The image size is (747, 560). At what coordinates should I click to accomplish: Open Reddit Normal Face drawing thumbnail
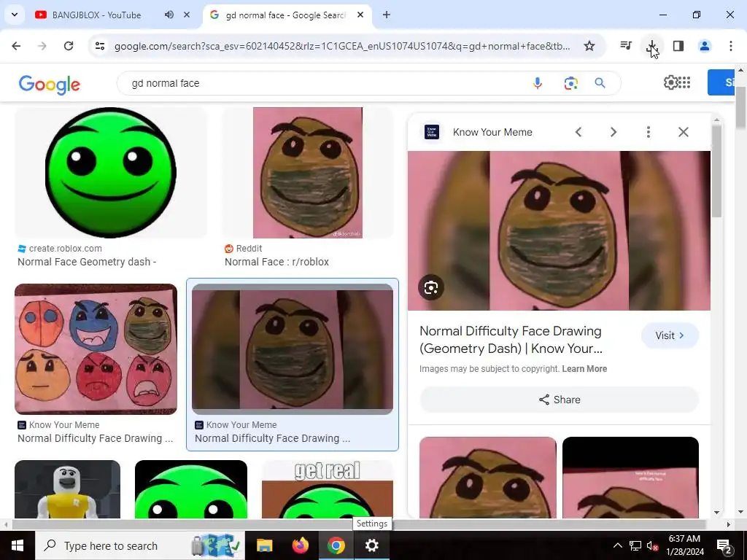click(x=308, y=172)
